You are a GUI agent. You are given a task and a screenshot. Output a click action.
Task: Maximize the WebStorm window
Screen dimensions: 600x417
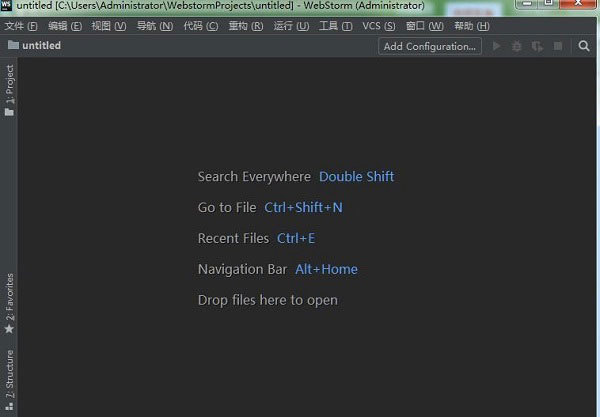pos(549,3)
